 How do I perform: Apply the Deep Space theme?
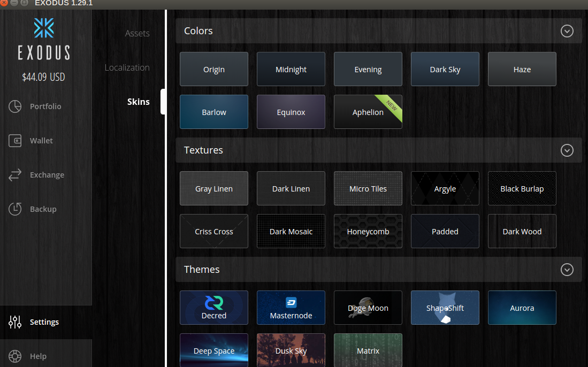pyautogui.click(x=214, y=350)
